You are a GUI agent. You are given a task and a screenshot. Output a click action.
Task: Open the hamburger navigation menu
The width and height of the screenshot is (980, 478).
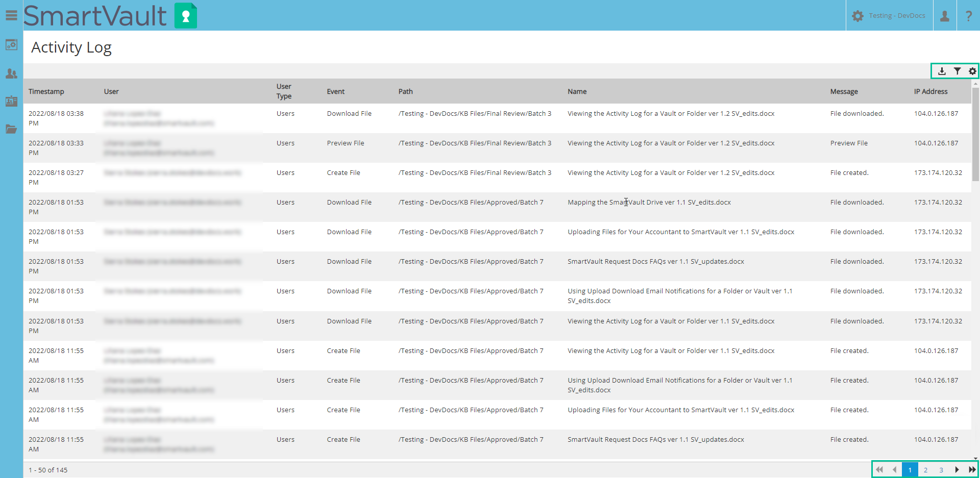(11, 15)
